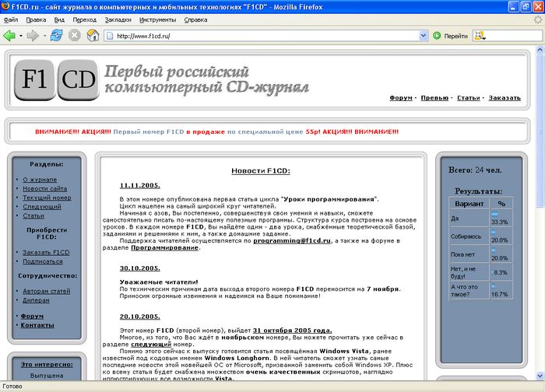Click the Новости F1CD heading
The image size is (545, 392).
pyautogui.click(x=261, y=171)
